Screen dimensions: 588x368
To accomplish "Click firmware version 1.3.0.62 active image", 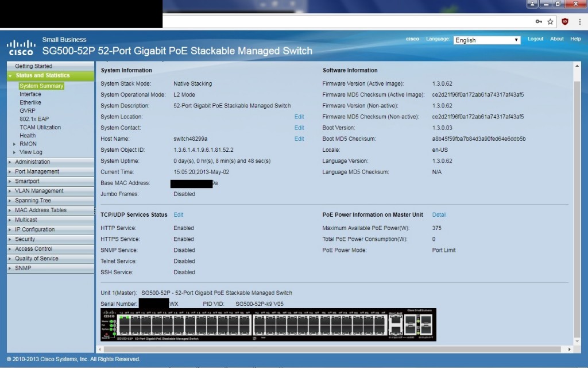I will pyautogui.click(x=442, y=84).
